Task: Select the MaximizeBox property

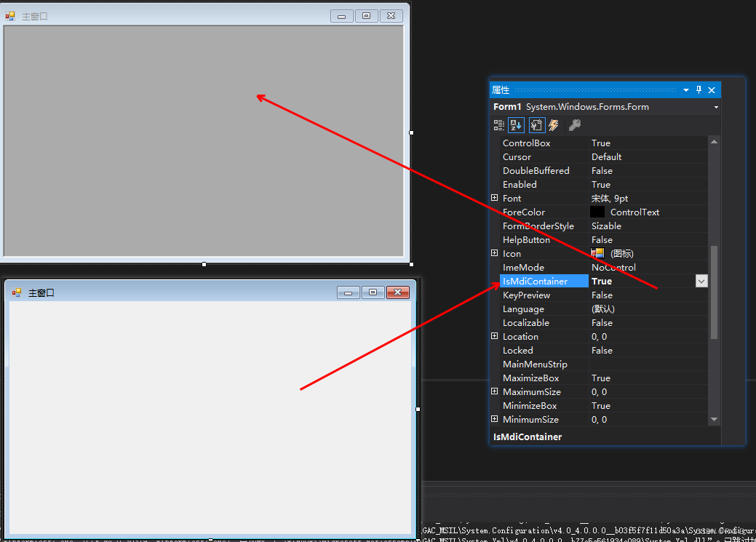Action: click(x=531, y=378)
